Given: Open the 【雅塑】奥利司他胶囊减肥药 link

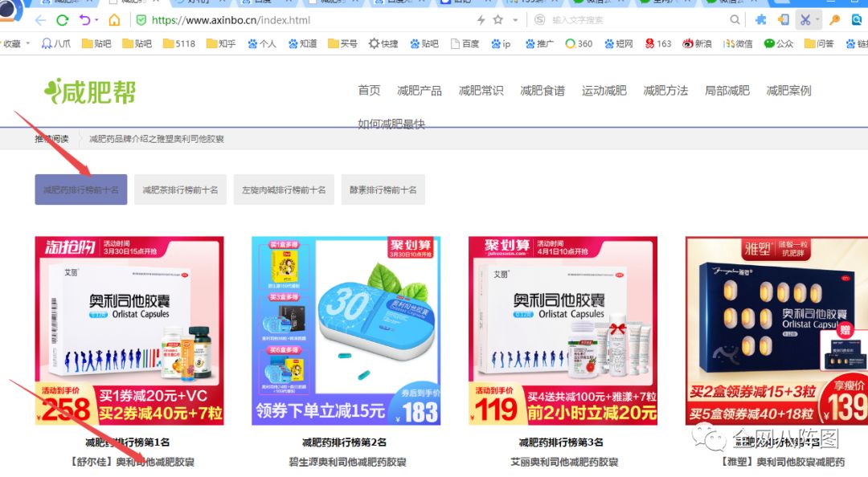Looking at the screenshot, I should (x=784, y=462).
